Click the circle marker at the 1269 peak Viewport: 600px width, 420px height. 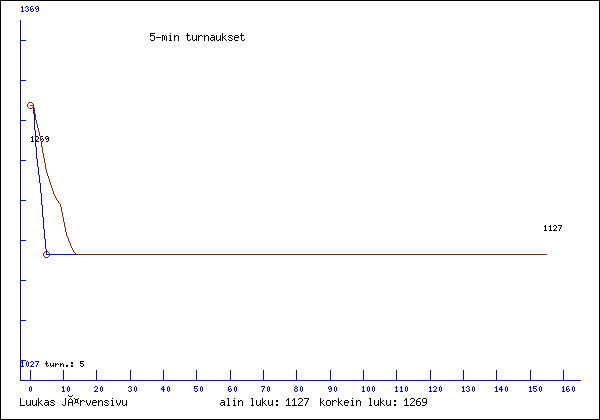pos(30,105)
